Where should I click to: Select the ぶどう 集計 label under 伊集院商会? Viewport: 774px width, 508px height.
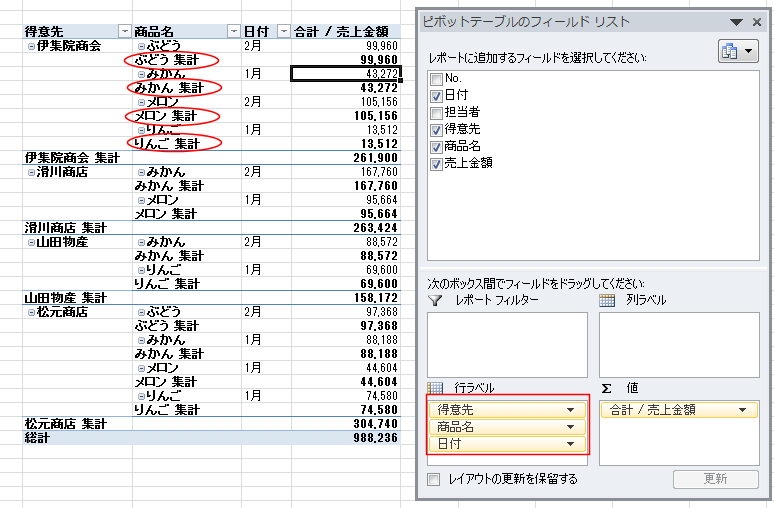166,60
